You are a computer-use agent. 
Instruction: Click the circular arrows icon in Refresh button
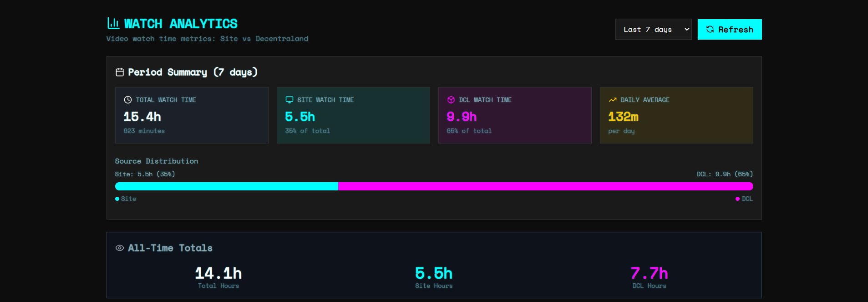[710, 29]
